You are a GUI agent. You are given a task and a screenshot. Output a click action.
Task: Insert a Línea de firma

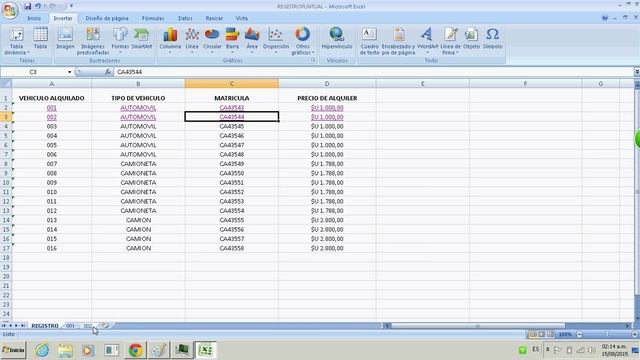pos(451,41)
